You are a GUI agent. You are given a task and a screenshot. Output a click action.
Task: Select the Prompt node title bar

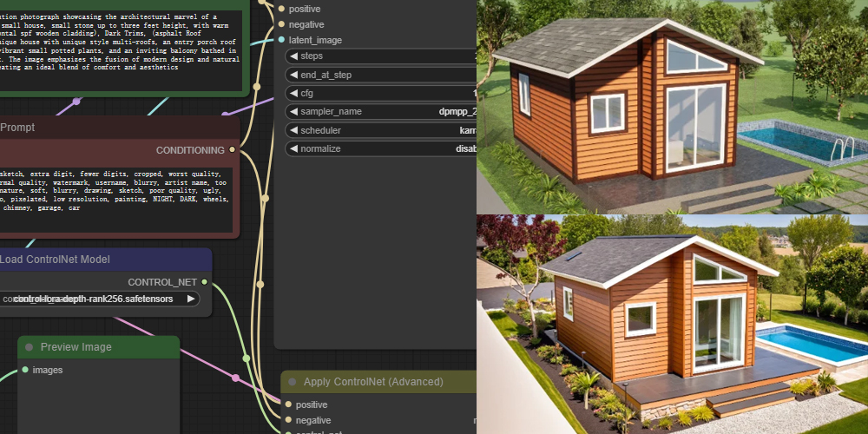pyautogui.click(x=120, y=128)
